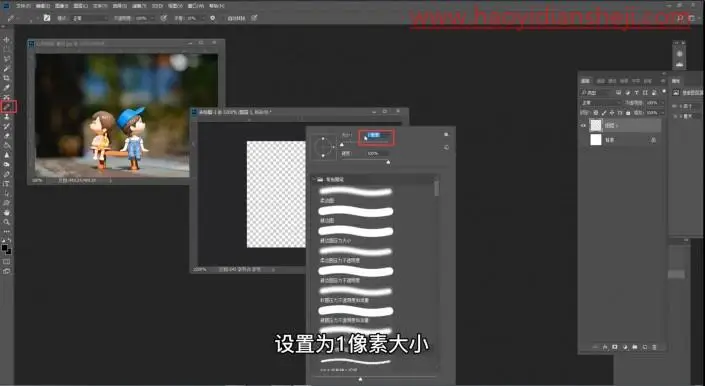Screen dimensions: 705x386
Task: Open brush settings panel from options bar
Action: click(47, 18)
